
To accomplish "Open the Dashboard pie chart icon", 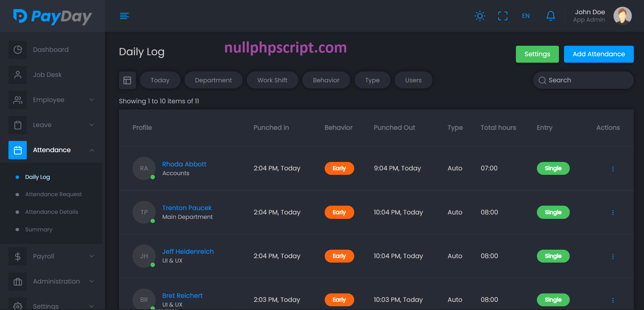I will tap(18, 50).
